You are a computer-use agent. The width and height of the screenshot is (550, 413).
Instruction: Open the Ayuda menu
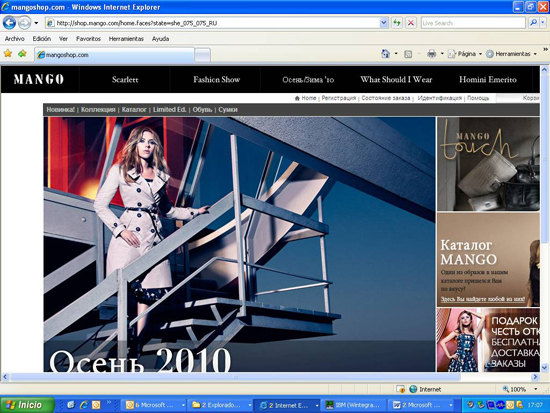click(161, 39)
